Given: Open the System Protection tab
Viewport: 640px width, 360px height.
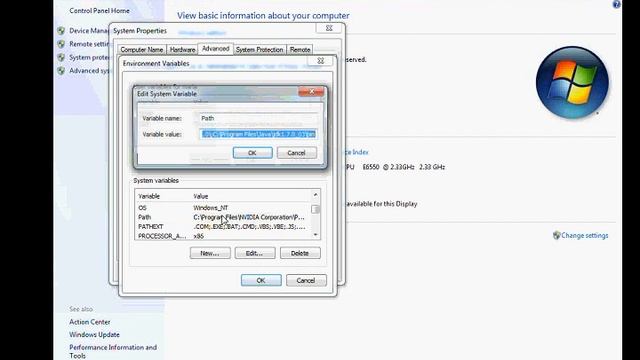Looking at the screenshot, I should tap(260, 49).
